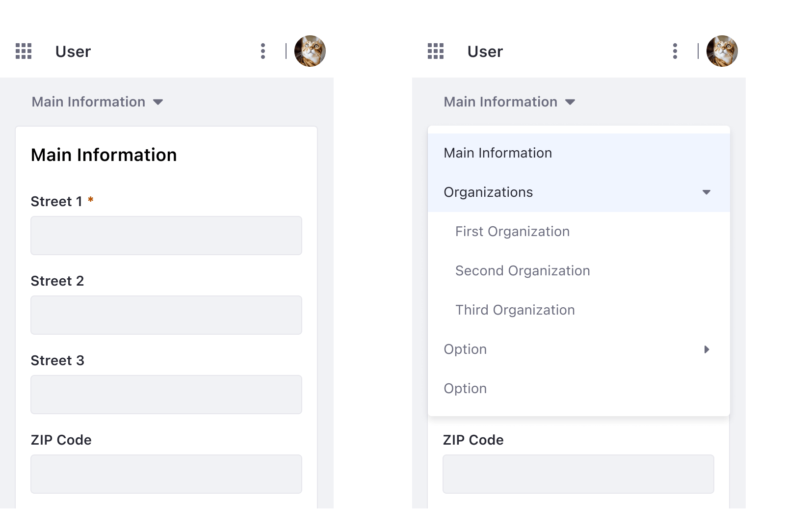785x532 pixels.
Task: Choose Second Organization from the list
Action: click(x=523, y=271)
